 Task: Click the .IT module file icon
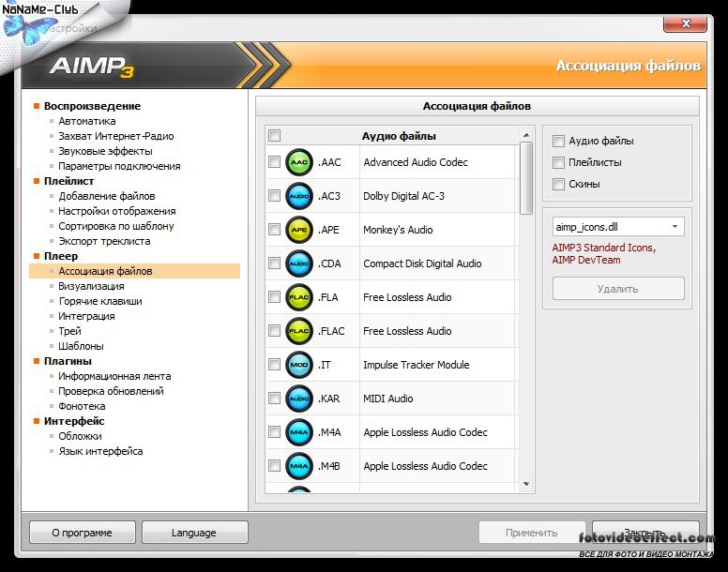click(x=299, y=365)
